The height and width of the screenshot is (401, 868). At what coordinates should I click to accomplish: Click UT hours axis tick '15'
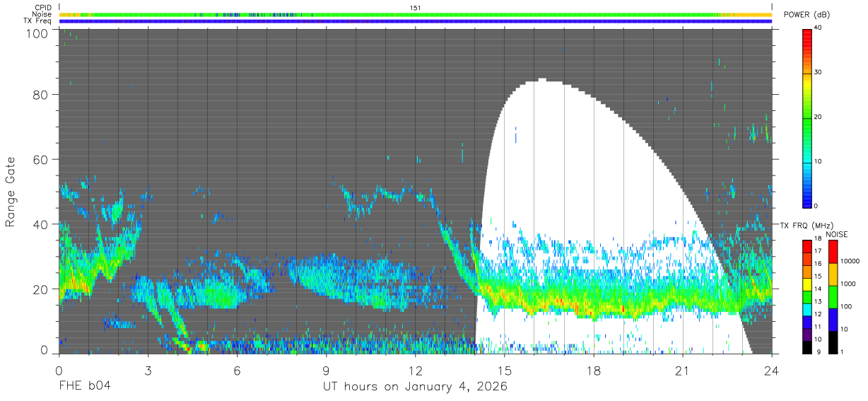tap(505, 371)
